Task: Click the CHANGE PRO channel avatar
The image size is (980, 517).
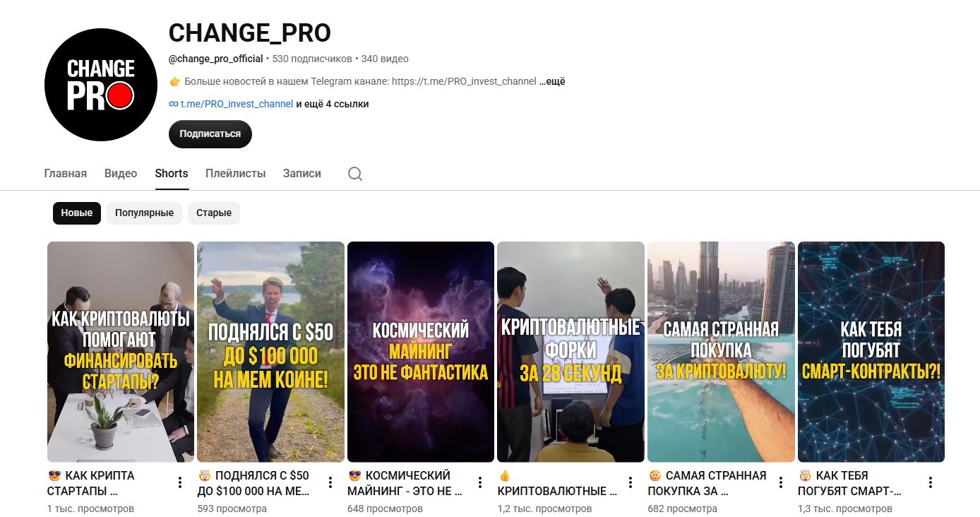Action: point(100,85)
